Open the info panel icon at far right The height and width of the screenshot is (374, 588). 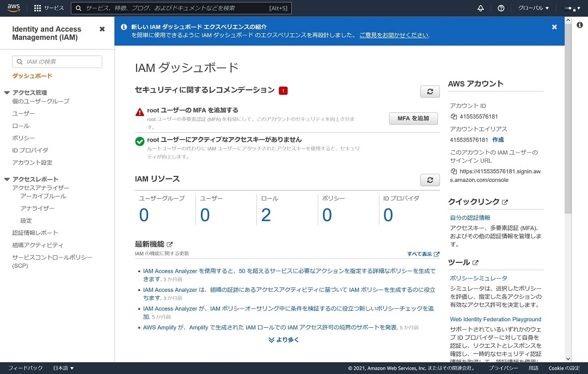(580, 24)
